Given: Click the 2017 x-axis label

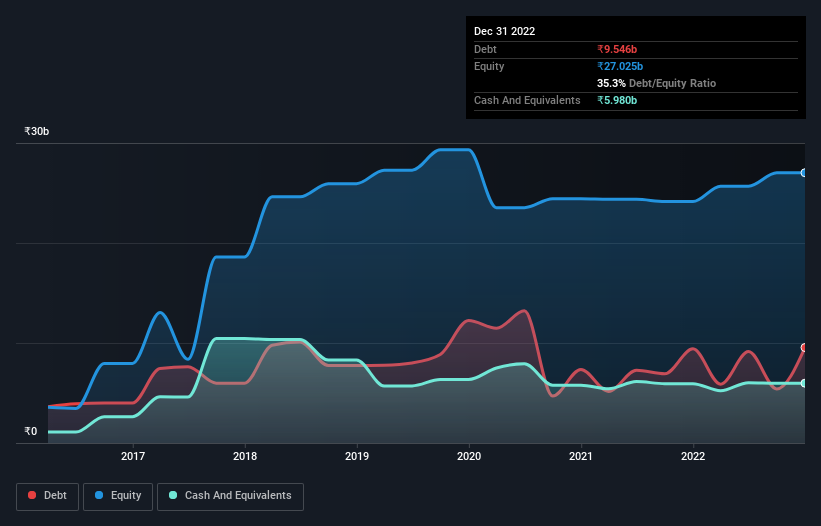Looking at the screenshot, I should pos(133,456).
